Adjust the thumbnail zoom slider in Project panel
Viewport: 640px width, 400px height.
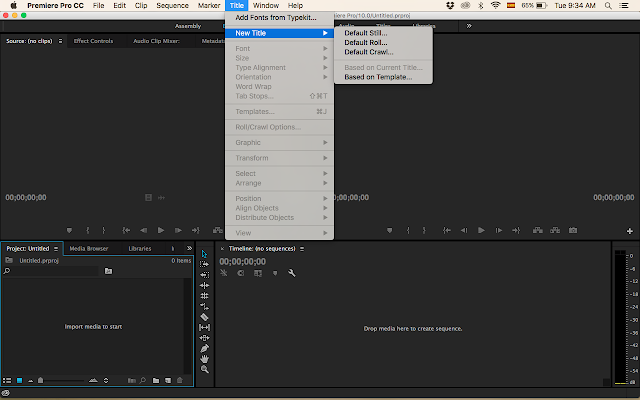pyautogui.click(x=40, y=380)
